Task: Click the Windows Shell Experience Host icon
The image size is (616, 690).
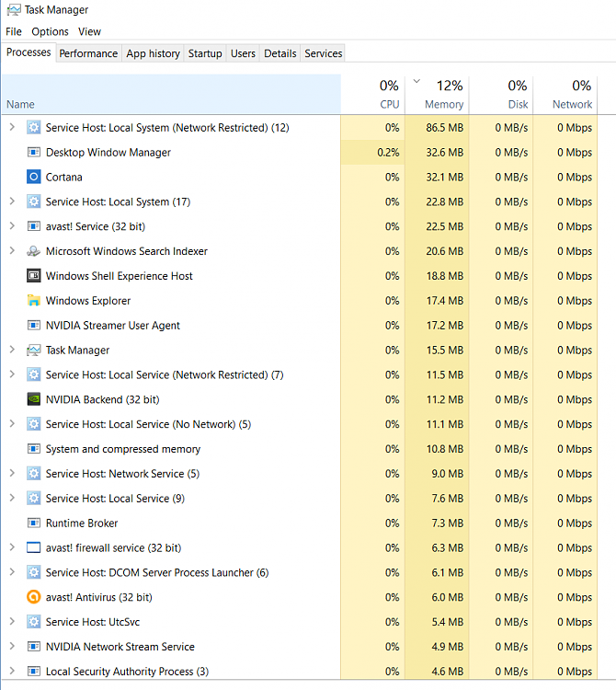Action: coord(34,276)
